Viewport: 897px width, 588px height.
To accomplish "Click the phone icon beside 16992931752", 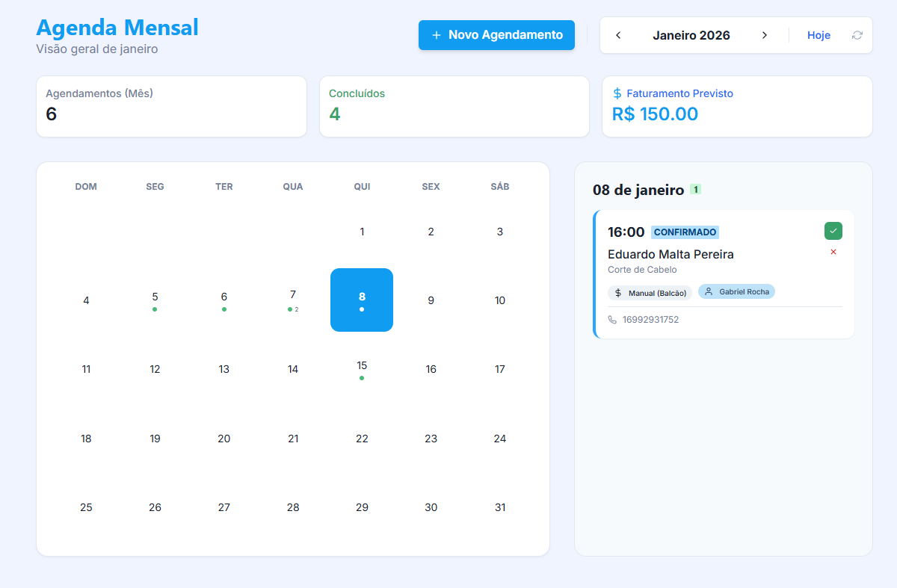I will [613, 319].
